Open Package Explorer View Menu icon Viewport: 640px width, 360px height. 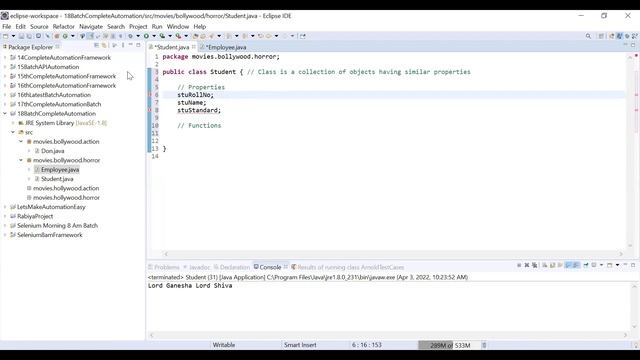pos(123,45)
